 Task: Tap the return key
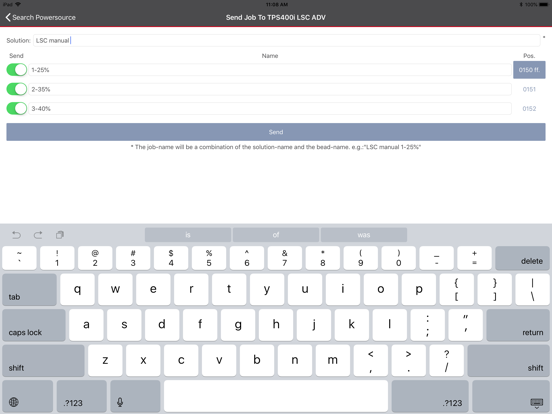pyautogui.click(x=518, y=325)
